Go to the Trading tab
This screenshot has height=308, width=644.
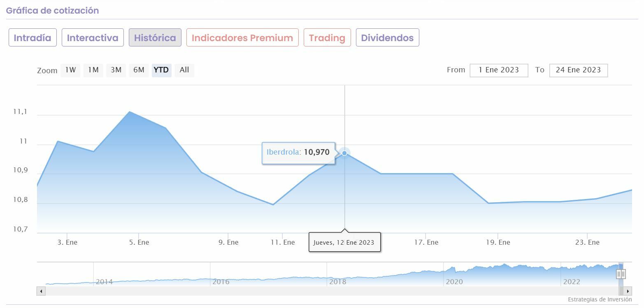click(x=327, y=38)
